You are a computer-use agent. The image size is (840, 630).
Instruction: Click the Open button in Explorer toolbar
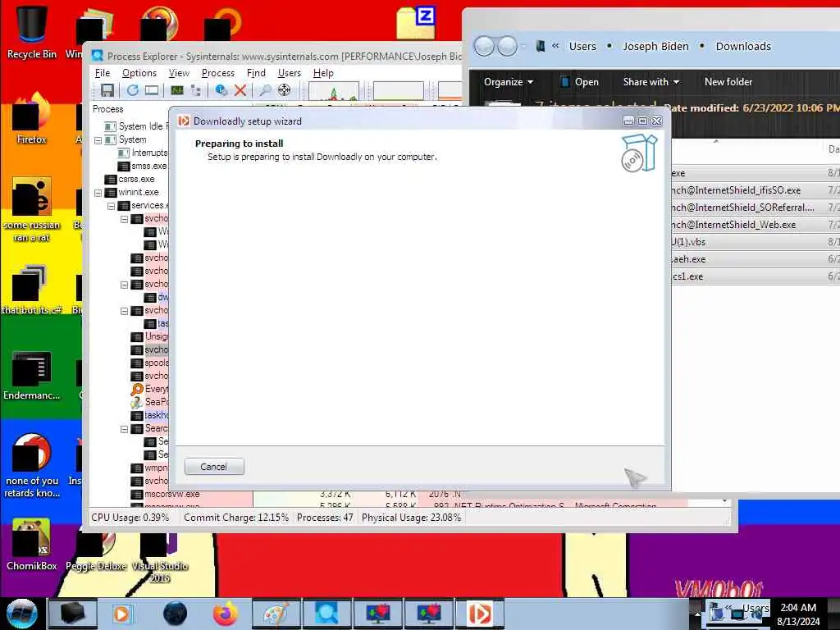point(580,82)
